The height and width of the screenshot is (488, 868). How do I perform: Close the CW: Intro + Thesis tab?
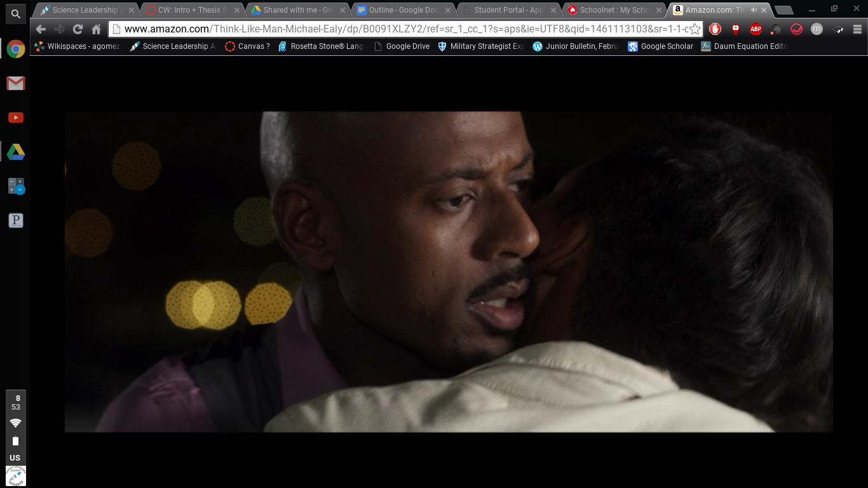click(x=237, y=10)
